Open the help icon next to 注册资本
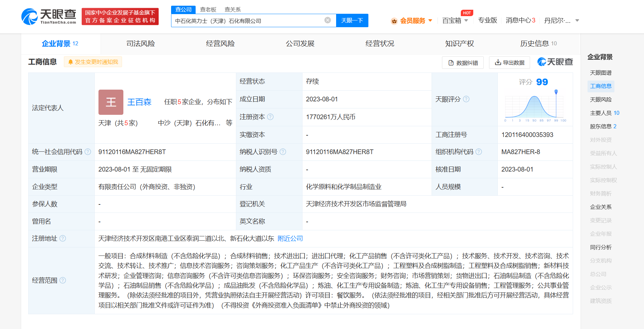 tap(271, 117)
